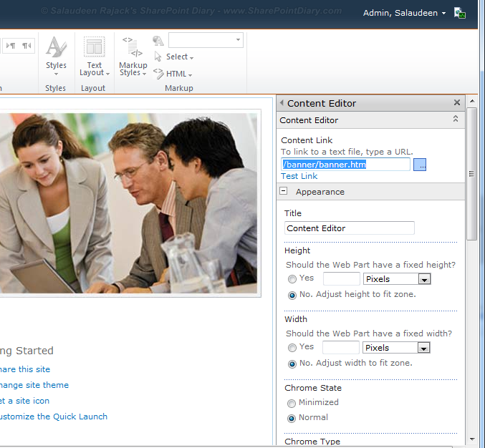Open the Markup Styles dropdown

[x=133, y=56]
